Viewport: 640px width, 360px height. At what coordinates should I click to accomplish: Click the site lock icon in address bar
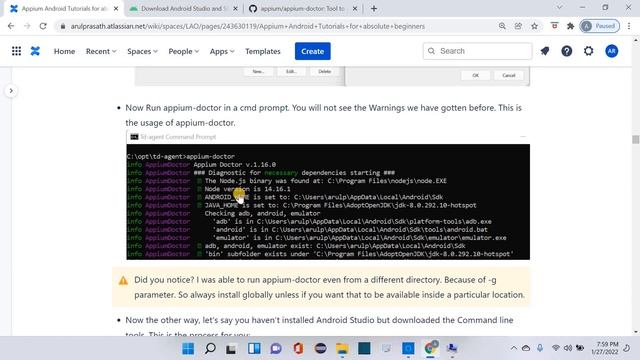[62, 26]
